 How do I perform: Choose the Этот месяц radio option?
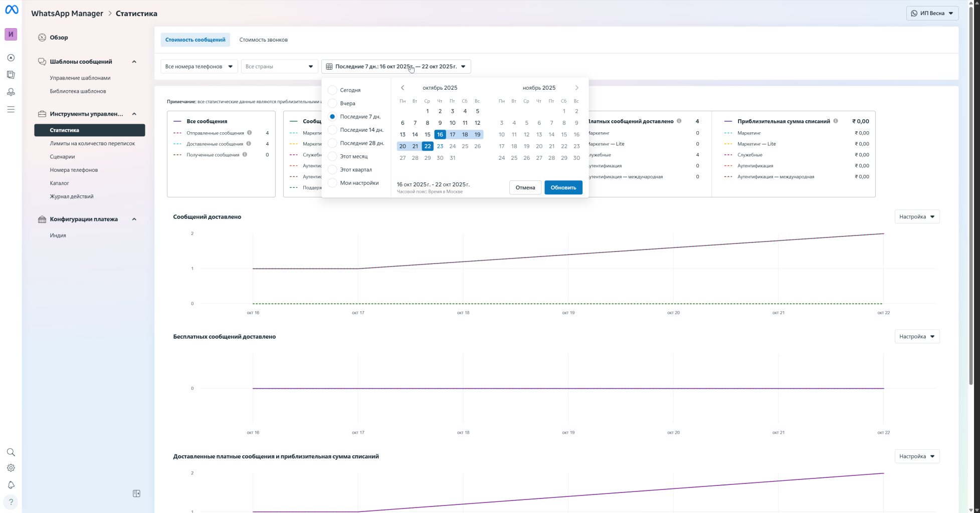332,156
